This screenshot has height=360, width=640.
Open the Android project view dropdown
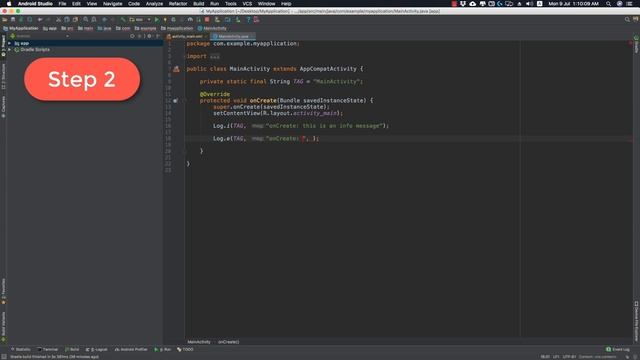coord(40,36)
